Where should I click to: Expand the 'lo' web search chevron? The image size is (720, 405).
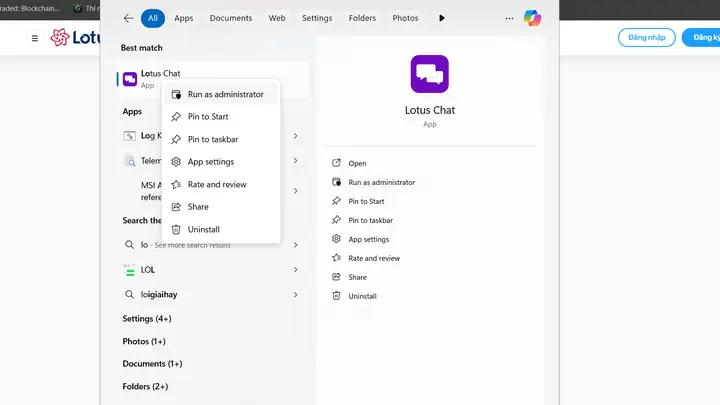pos(296,245)
